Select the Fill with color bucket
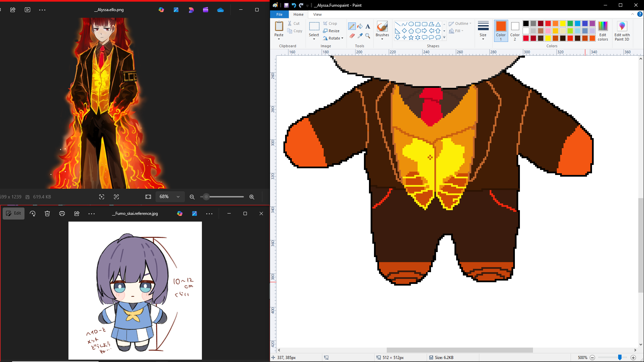This screenshot has width=644, height=362. (360, 26)
